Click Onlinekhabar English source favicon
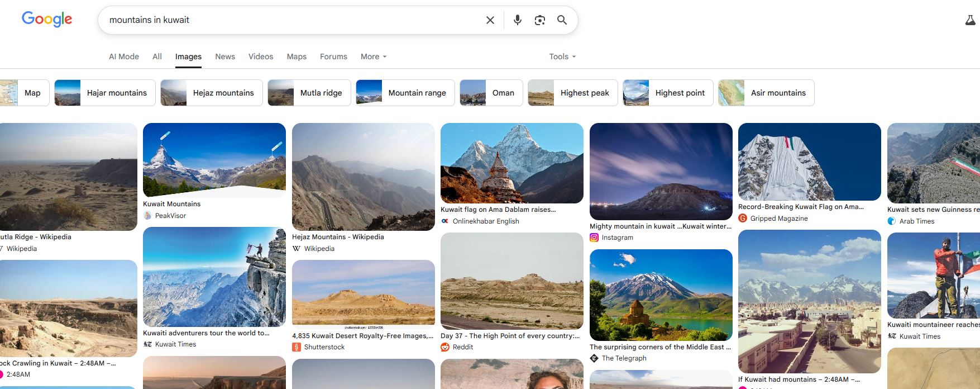The width and height of the screenshot is (980, 389). 445,221
